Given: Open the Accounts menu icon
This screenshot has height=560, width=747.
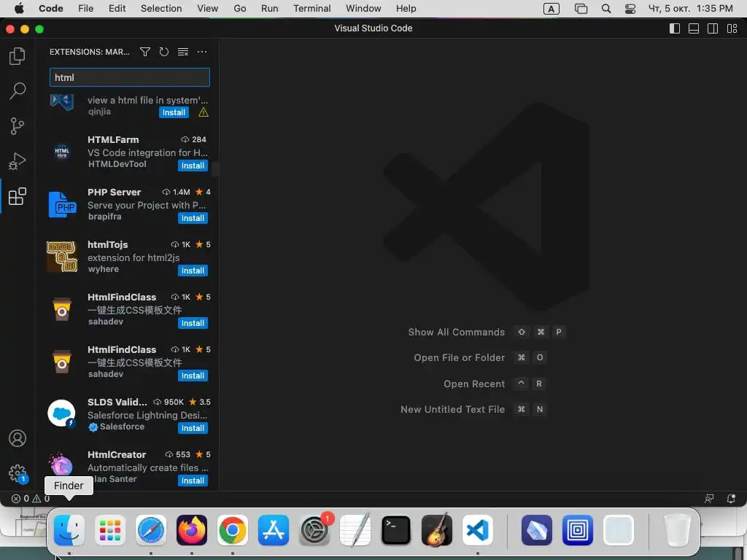Looking at the screenshot, I should 18,438.
